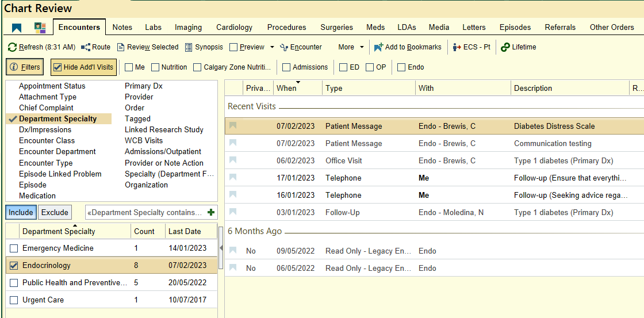The image size is (644, 318).
Task: Sort by the Count column header
Action: tap(148, 231)
